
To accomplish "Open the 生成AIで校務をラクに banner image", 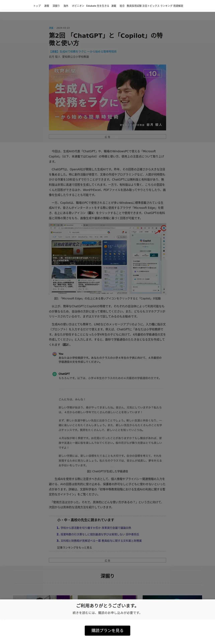I will coord(107,97).
